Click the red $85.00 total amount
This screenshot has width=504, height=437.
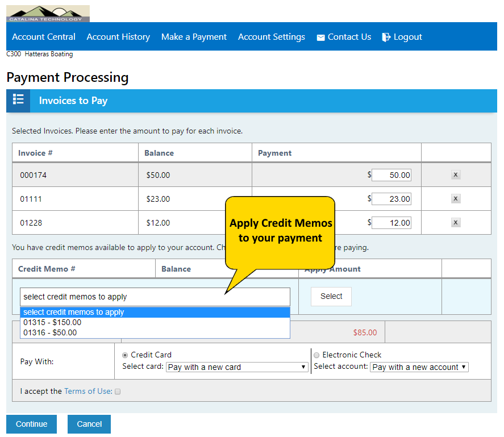coord(365,332)
